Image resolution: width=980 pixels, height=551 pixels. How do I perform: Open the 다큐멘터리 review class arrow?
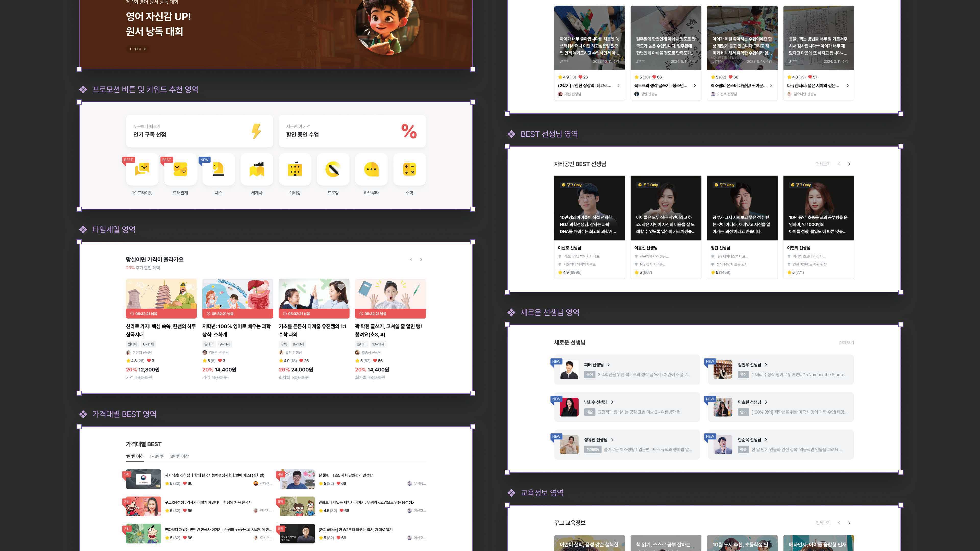click(x=847, y=85)
